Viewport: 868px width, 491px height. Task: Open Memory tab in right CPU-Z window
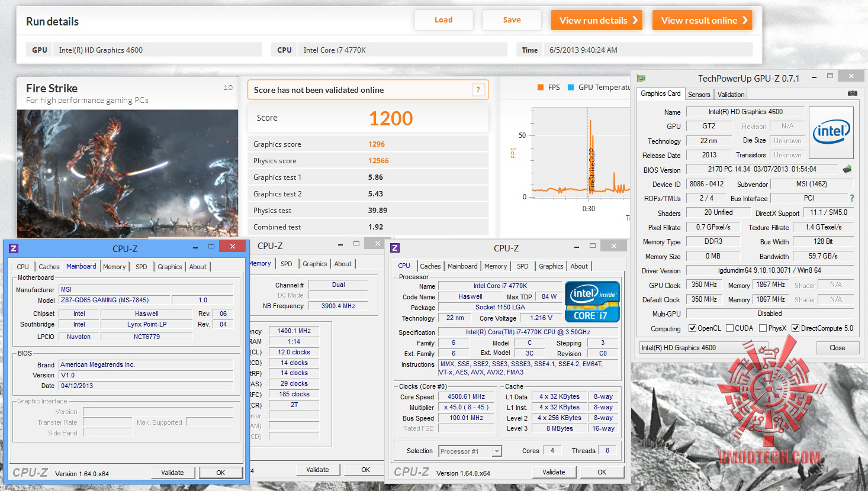[496, 266]
